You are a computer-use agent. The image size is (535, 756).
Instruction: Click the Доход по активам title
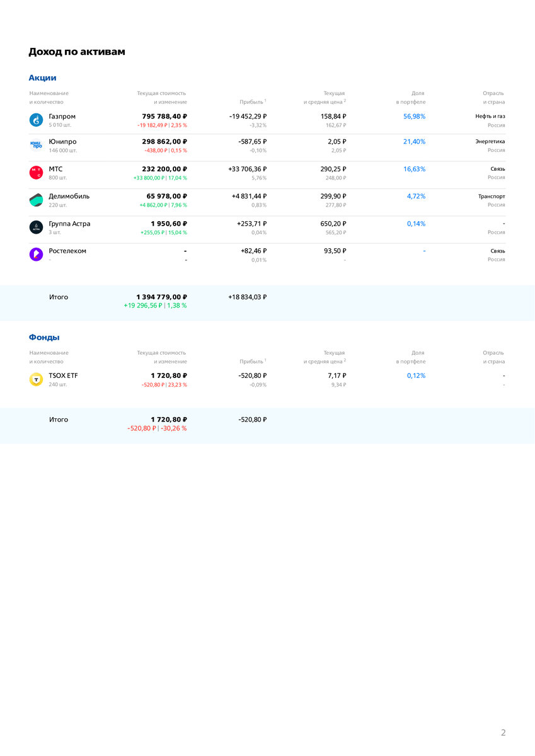pyautogui.click(x=77, y=52)
